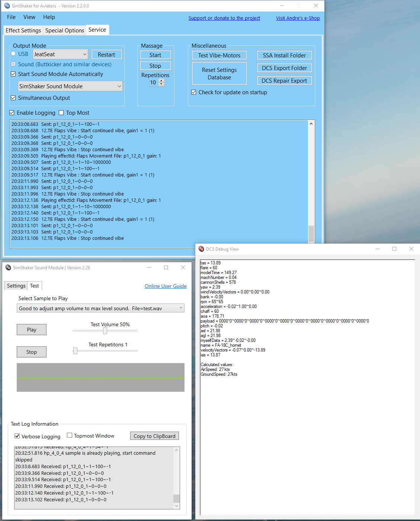The width and height of the screenshot is (420, 521).
Task: Click 'hp_4_0_4 sample is already playing' log line
Action: [86, 457]
